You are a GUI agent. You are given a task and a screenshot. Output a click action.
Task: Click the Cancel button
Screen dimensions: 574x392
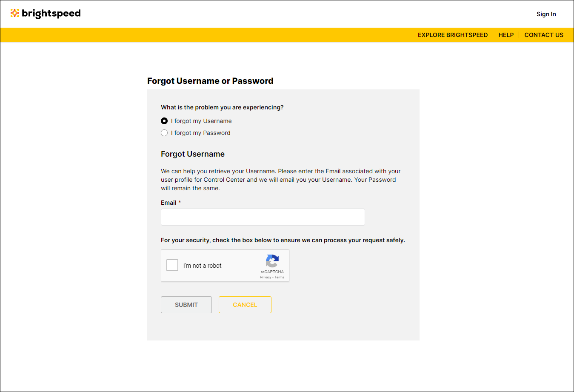point(245,305)
